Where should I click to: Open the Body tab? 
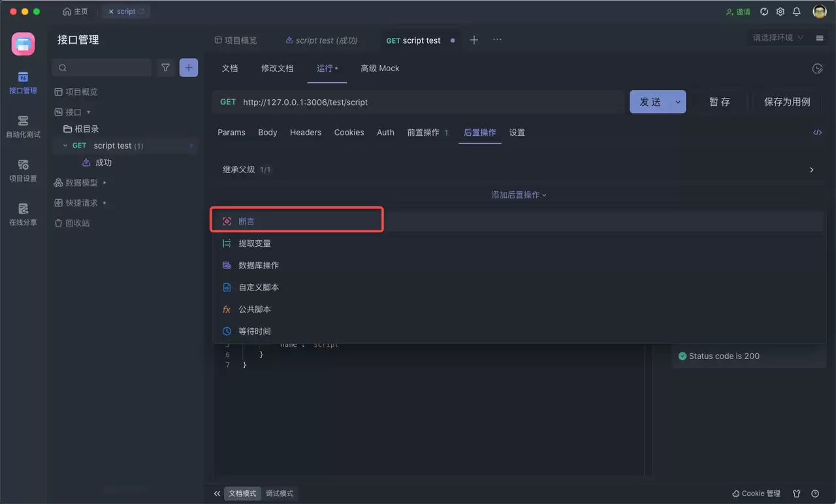[x=268, y=133]
